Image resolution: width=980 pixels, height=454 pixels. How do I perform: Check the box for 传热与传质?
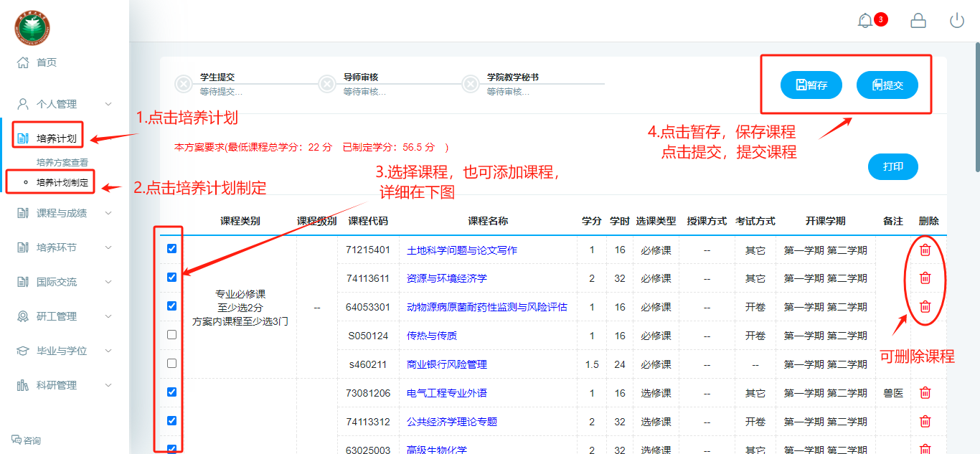coord(171,335)
